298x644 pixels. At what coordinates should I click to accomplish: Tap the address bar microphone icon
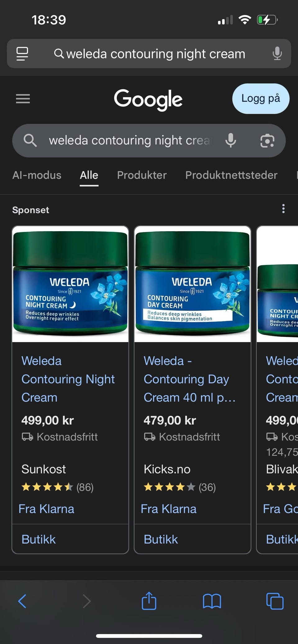point(277,54)
